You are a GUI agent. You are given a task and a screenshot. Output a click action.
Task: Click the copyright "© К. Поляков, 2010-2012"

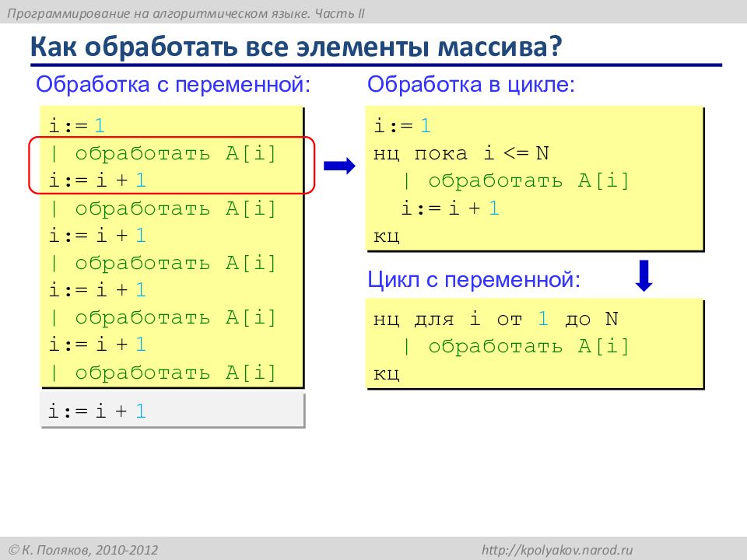click(83, 550)
